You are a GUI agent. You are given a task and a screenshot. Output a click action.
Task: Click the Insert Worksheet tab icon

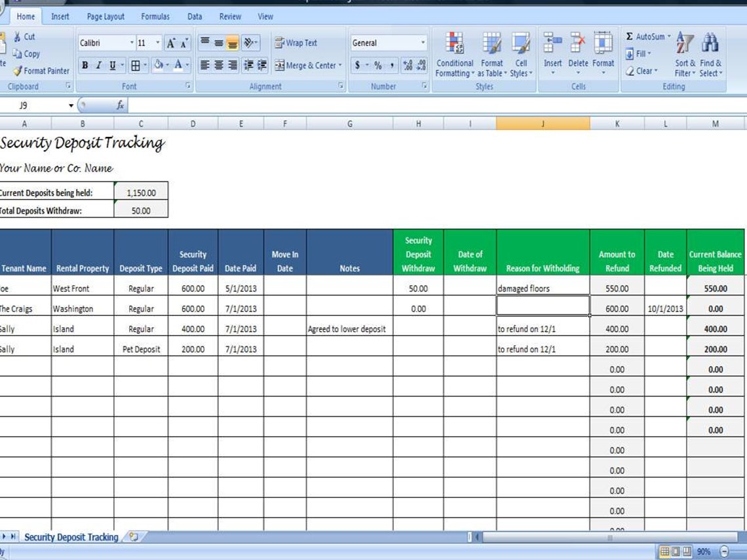tap(134, 537)
